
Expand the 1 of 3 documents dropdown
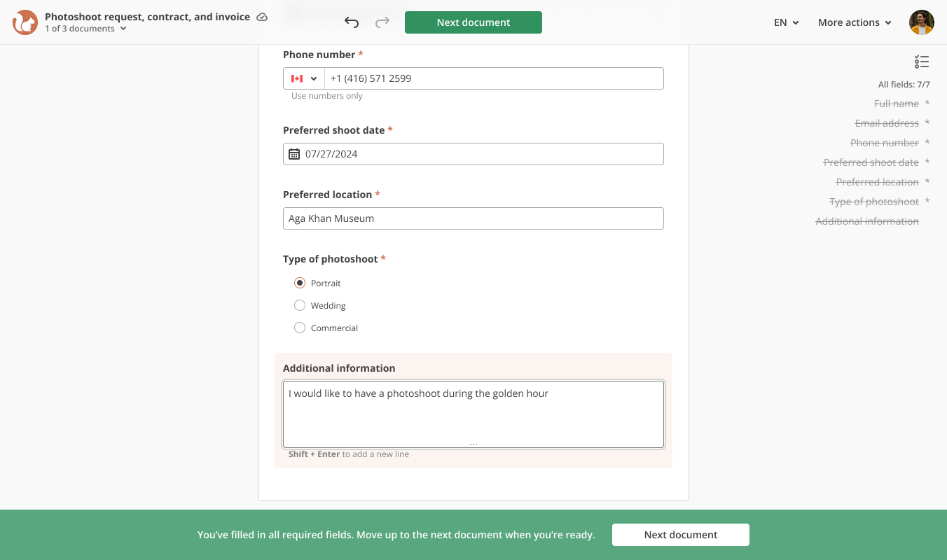point(85,29)
